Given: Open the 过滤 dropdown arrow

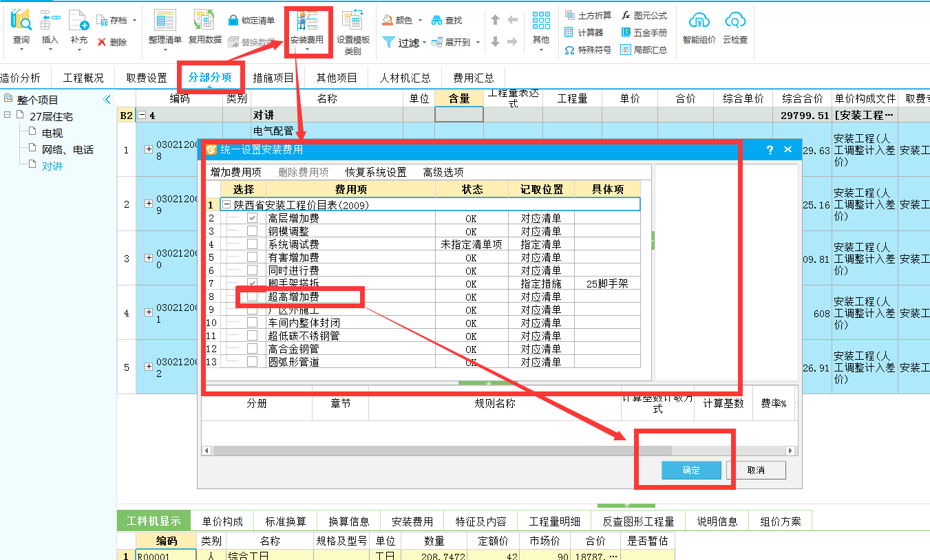Looking at the screenshot, I should 425,43.
